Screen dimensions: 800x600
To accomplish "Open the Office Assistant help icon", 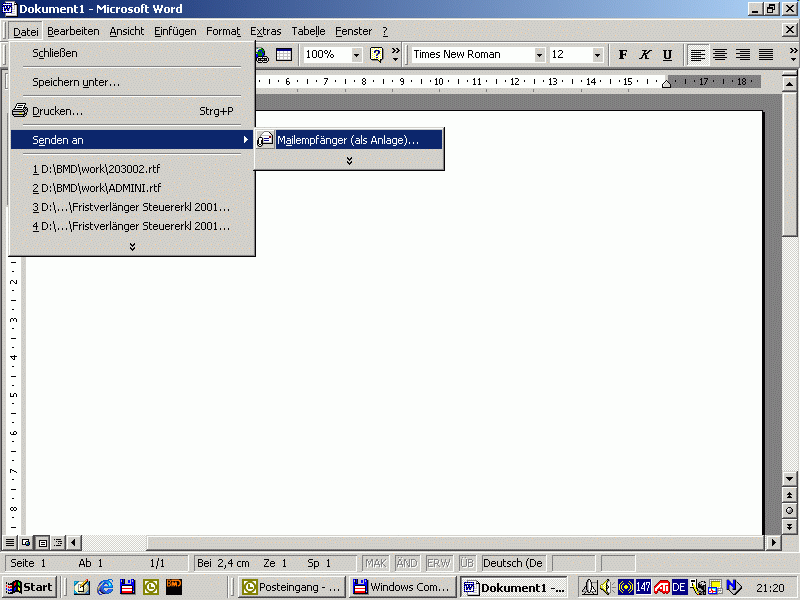I will pos(377,55).
